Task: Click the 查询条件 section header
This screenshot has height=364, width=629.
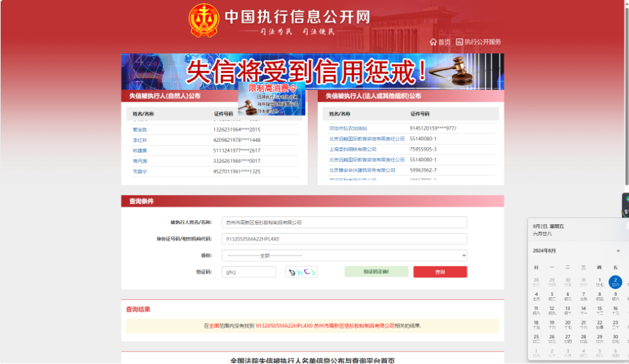Action: (x=312, y=201)
